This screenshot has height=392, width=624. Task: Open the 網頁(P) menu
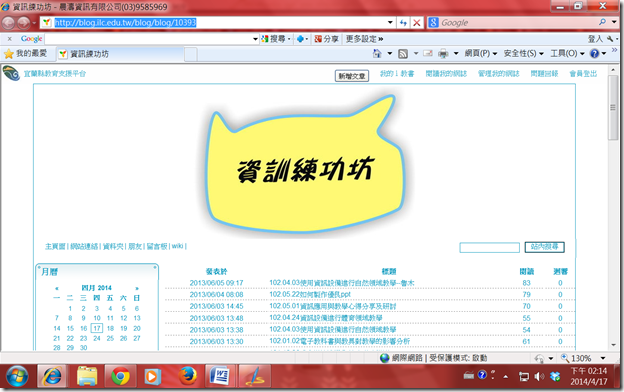pyautogui.click(x=481, y=53)
